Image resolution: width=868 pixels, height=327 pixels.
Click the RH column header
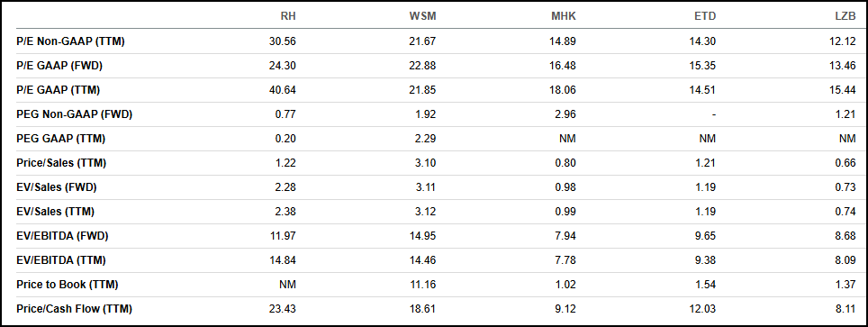pos(288,16)
